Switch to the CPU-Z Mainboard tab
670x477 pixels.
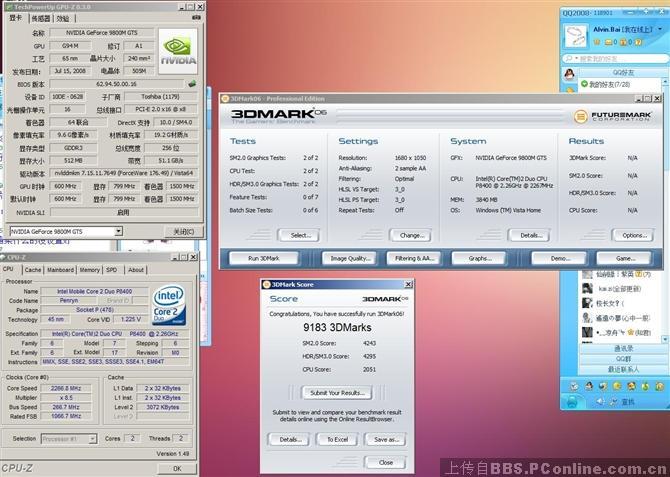click(x=60, y=270)
